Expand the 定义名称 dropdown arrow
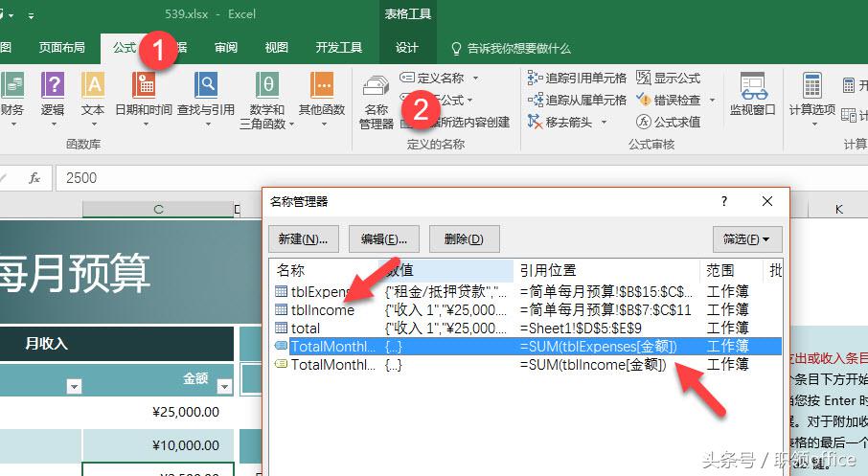868x476 pixels. coord(475,78)
